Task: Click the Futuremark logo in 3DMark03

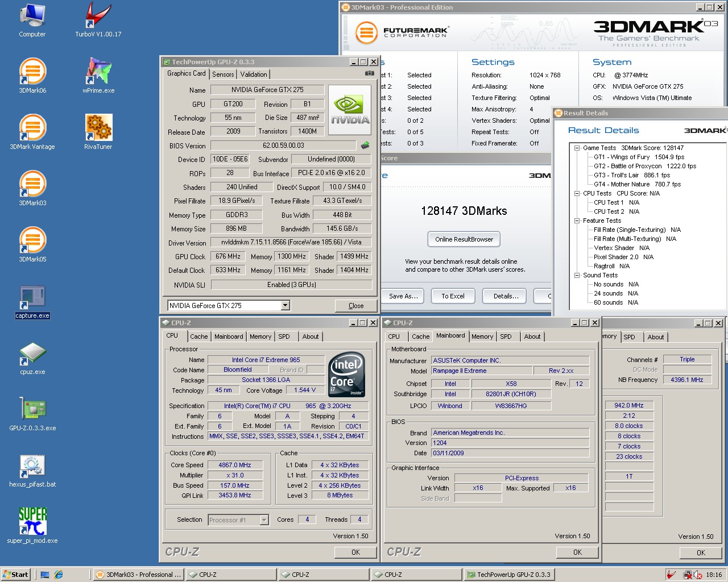Action: [402, 32]
